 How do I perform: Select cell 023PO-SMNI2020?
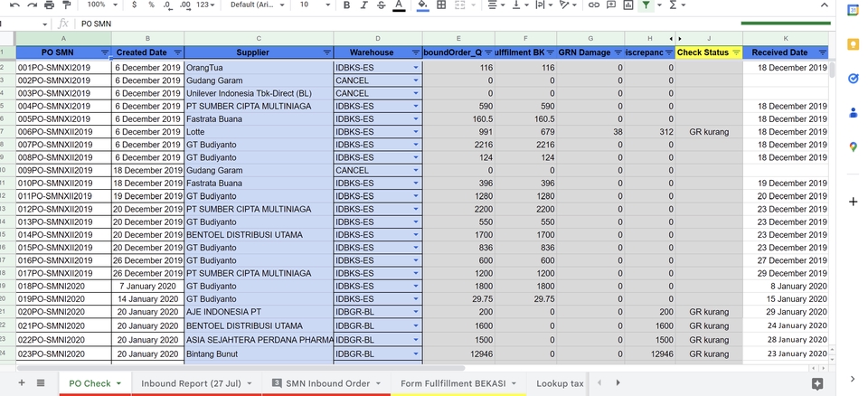(x=63, y=354)
